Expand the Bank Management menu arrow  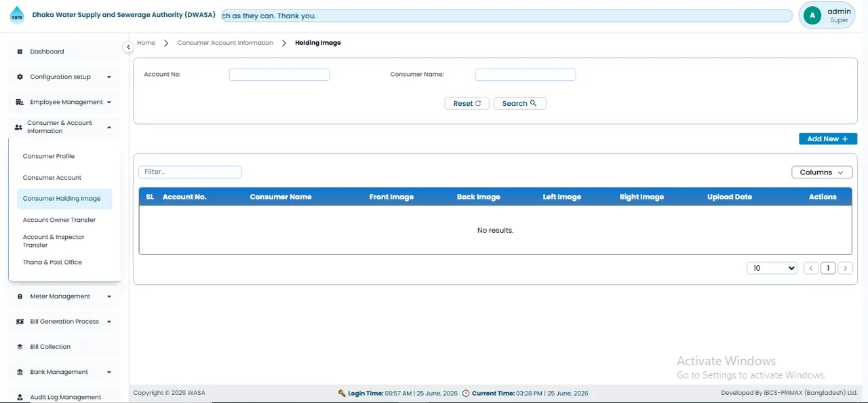[x=109, y=372]
